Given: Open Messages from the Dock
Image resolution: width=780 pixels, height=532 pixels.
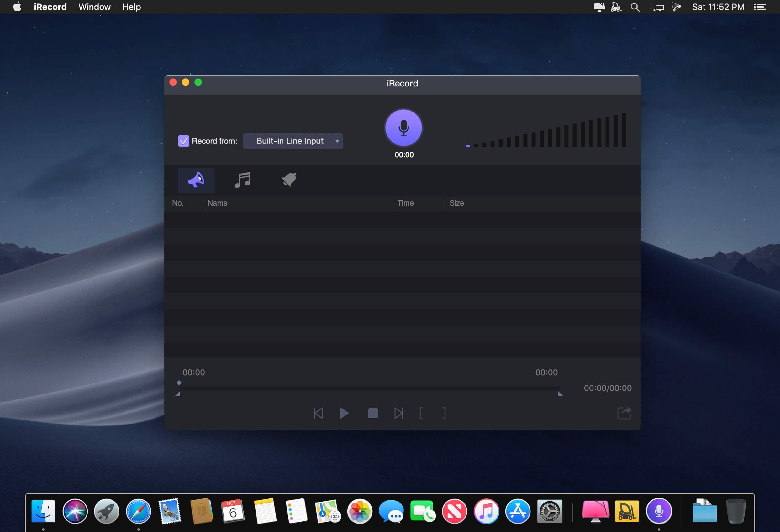Looking at the screenshot, I should pos(391,511).
